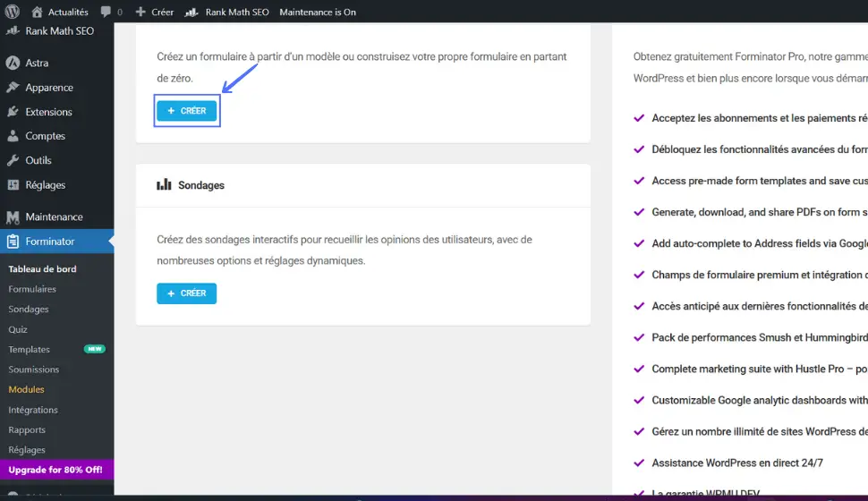Click the plus icon in Sondages CRÉER button

click(171, 293)
